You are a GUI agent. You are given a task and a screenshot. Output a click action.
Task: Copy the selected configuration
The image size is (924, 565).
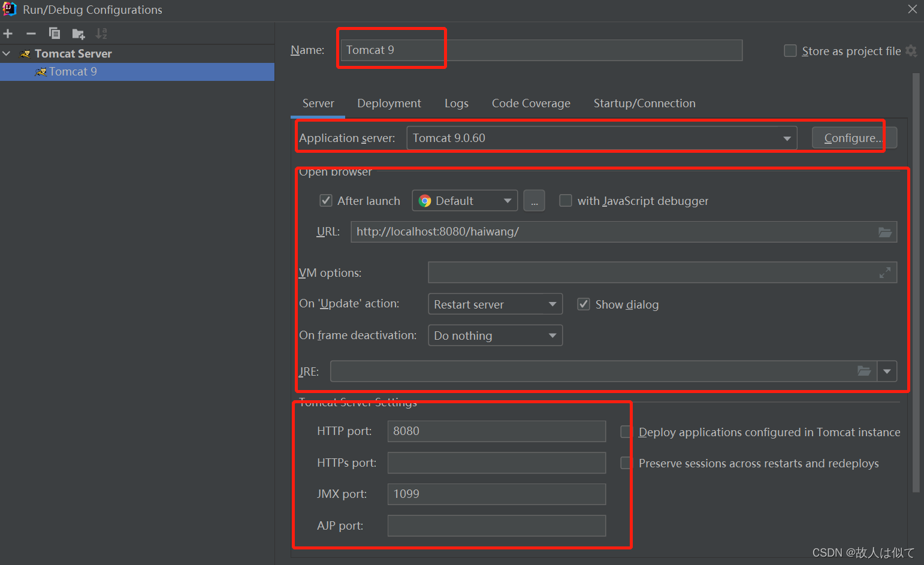tap(55, 34)
